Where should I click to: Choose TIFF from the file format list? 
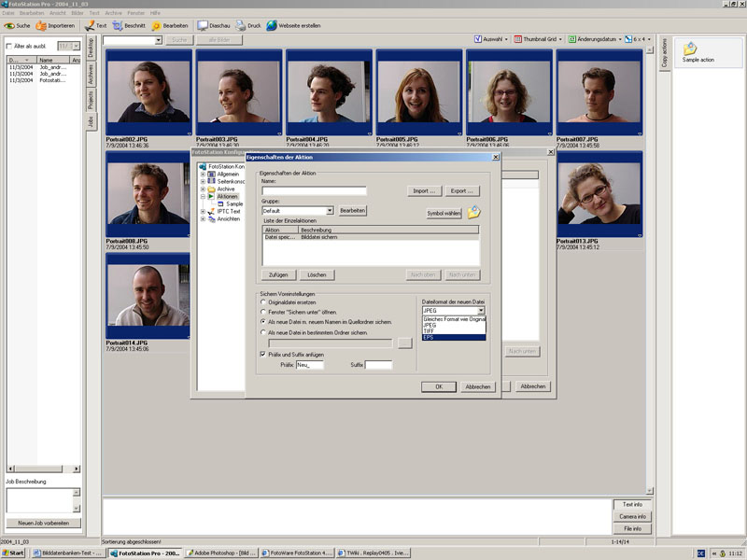454,331
